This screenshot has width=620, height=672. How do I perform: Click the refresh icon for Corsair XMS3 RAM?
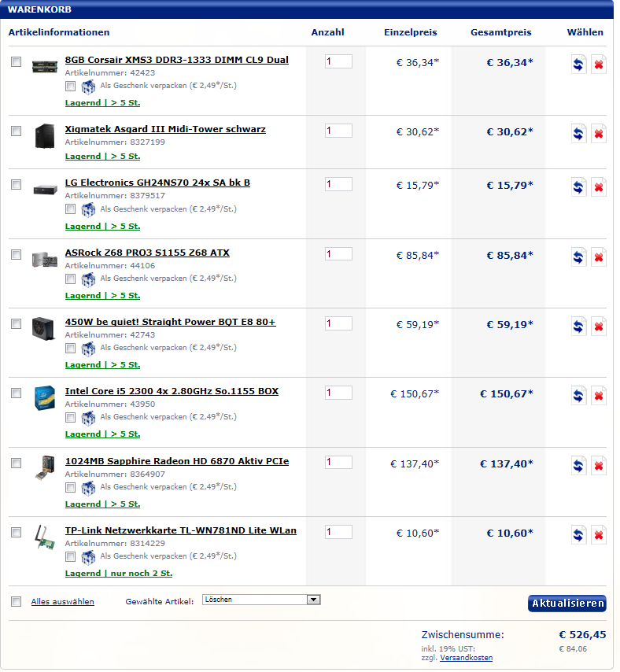click(578, 65)
